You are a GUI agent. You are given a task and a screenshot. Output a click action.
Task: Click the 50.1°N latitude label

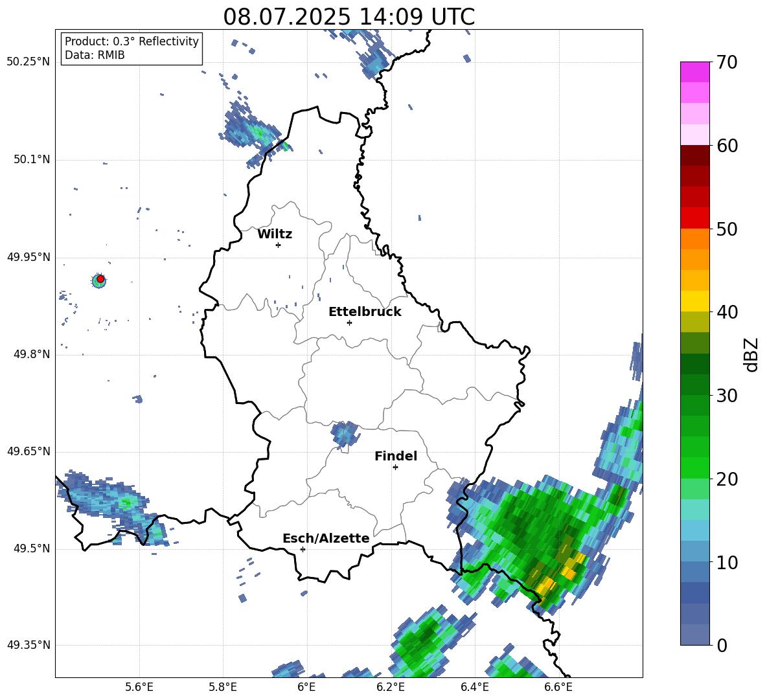tap(32, 159)
